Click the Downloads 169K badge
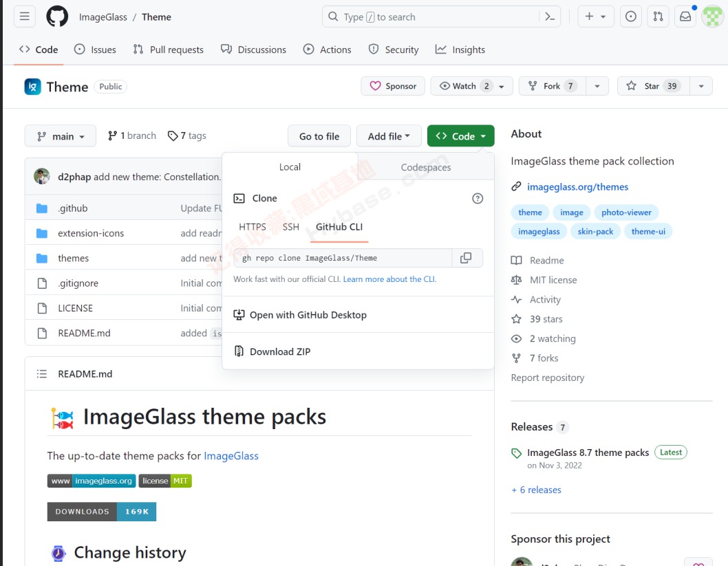The height and width of the screenshot is (566, 728). [102, 511]
